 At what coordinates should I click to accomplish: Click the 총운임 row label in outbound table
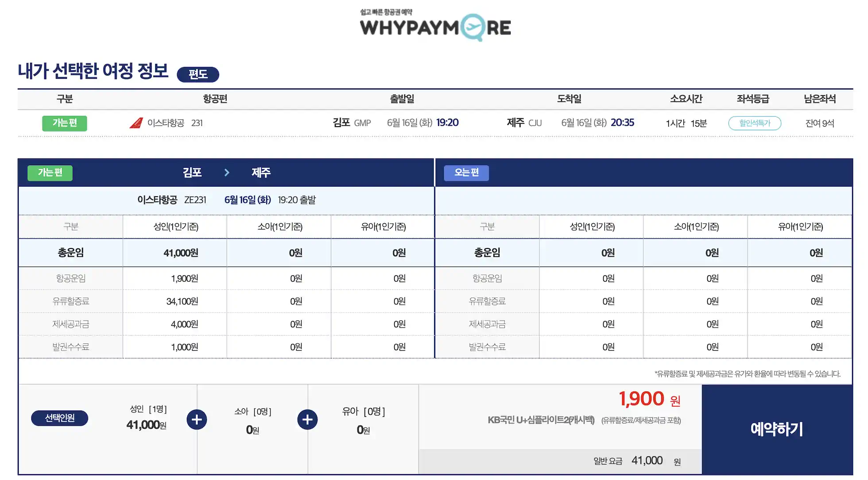[x=71, y=253]
